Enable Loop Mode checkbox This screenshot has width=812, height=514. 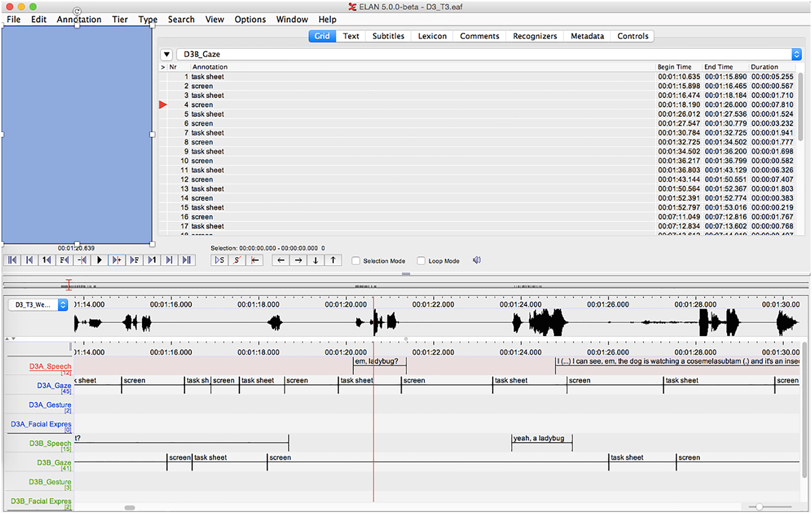421,261
